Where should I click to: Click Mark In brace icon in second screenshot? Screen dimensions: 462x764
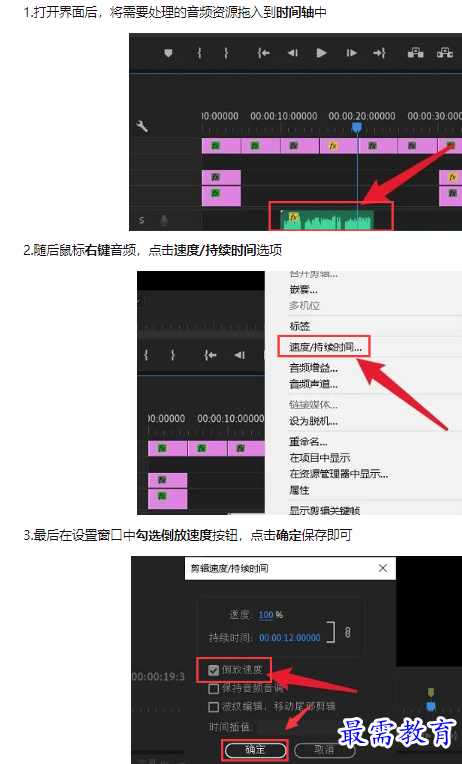146,355
